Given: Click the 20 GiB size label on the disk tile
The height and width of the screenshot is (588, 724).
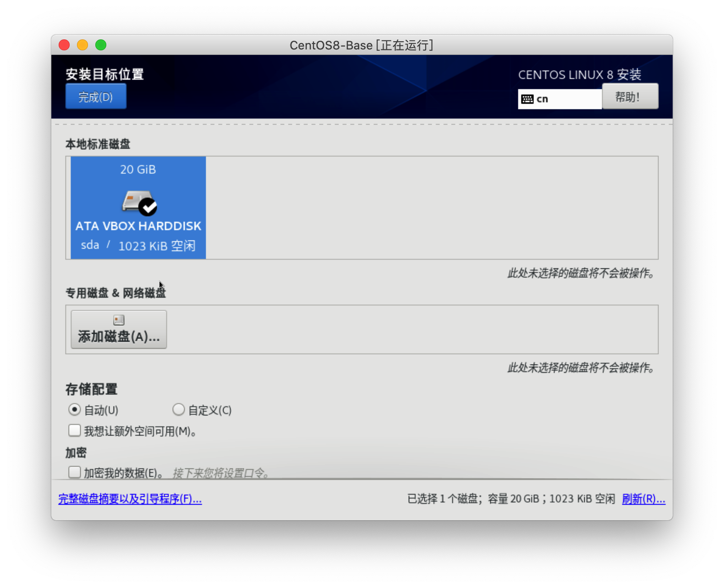Looking at the screenshot, I should click(x=138, y=170).
